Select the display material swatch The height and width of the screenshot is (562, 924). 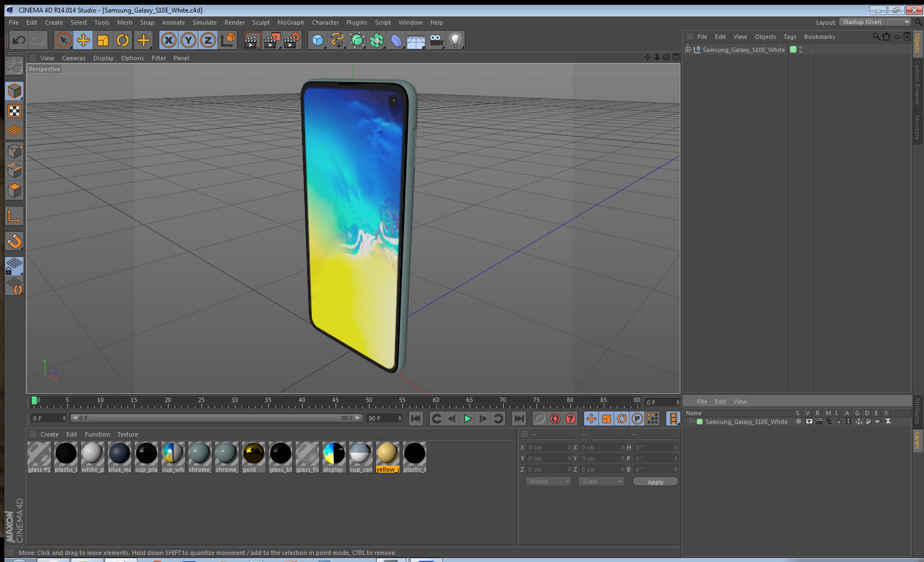(x=334, y=457)
